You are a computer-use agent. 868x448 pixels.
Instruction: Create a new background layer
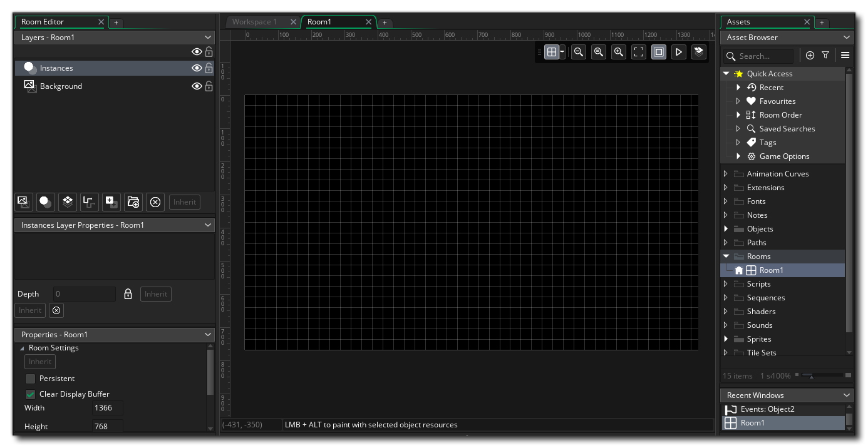pyautogui.click(x=24, y=202)
